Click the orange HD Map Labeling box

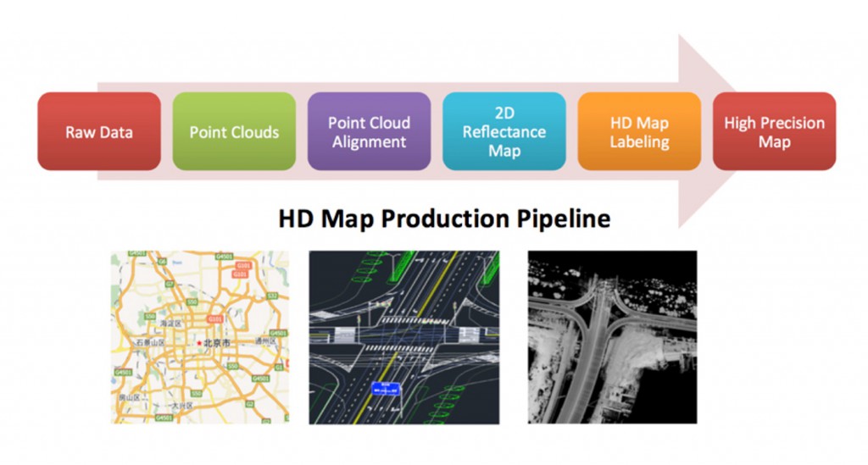point(639,131)
